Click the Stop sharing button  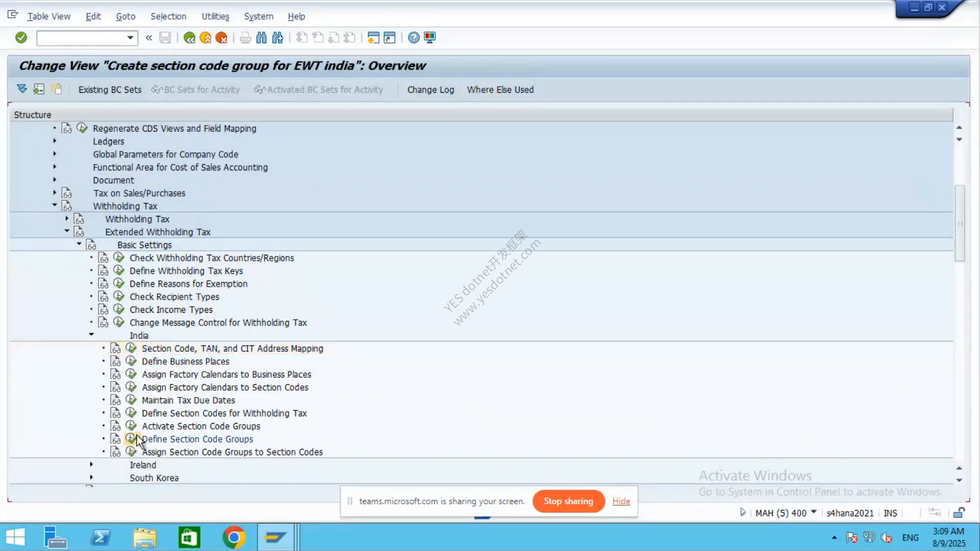point(569,501)
